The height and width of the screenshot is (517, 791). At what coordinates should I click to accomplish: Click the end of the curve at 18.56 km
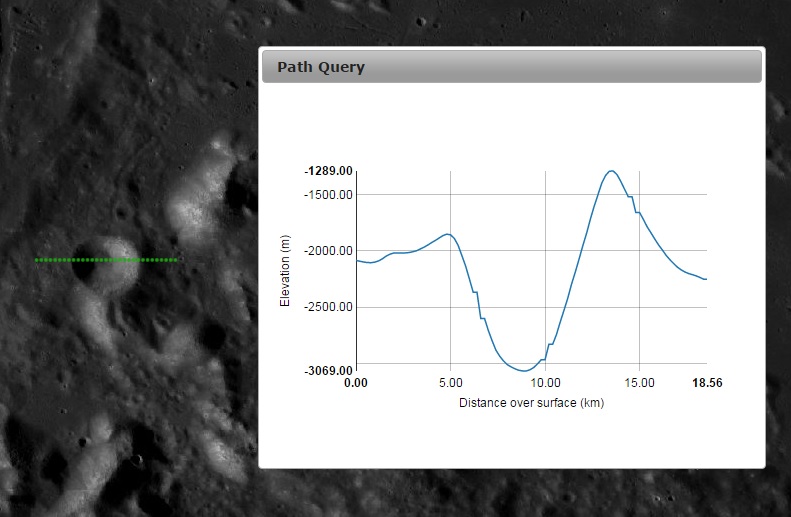click(706, 279)
